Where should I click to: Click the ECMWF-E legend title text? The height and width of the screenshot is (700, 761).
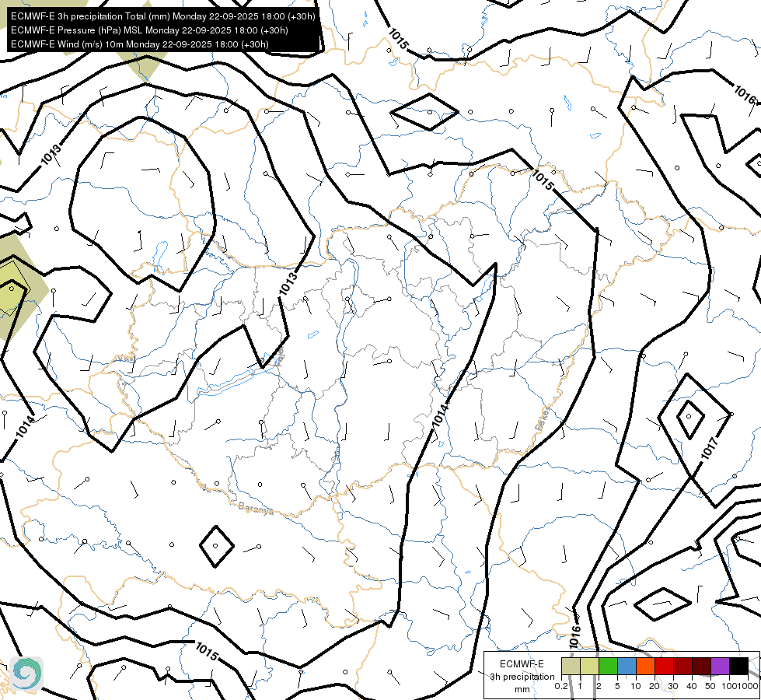[x=522, y=664]
